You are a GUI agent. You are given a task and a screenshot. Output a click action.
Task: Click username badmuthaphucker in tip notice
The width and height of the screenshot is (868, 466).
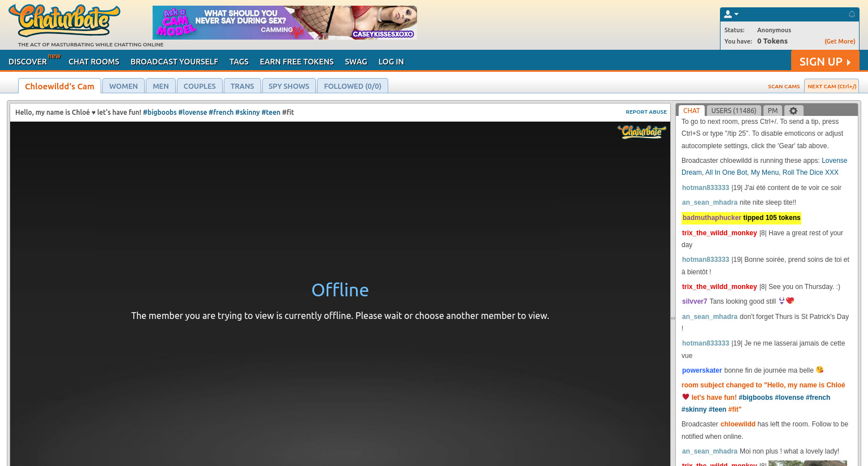click(x=712, y=218)
